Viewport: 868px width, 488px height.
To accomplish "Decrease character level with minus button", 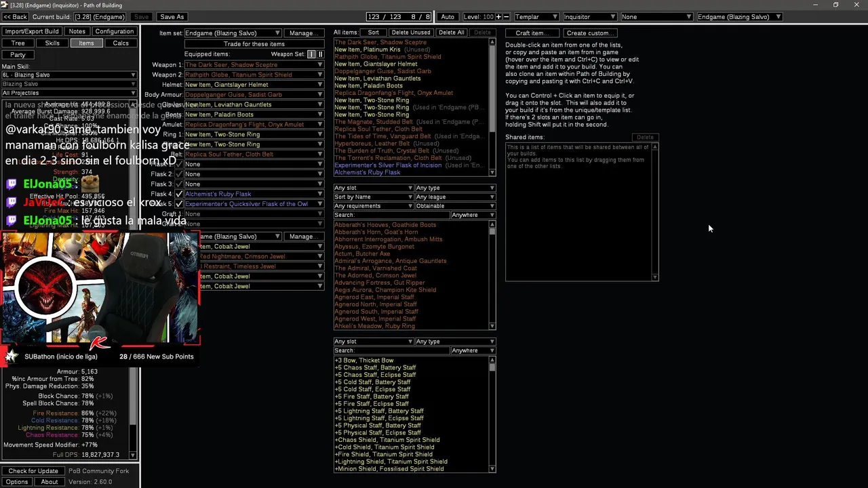I will [506, 17].
